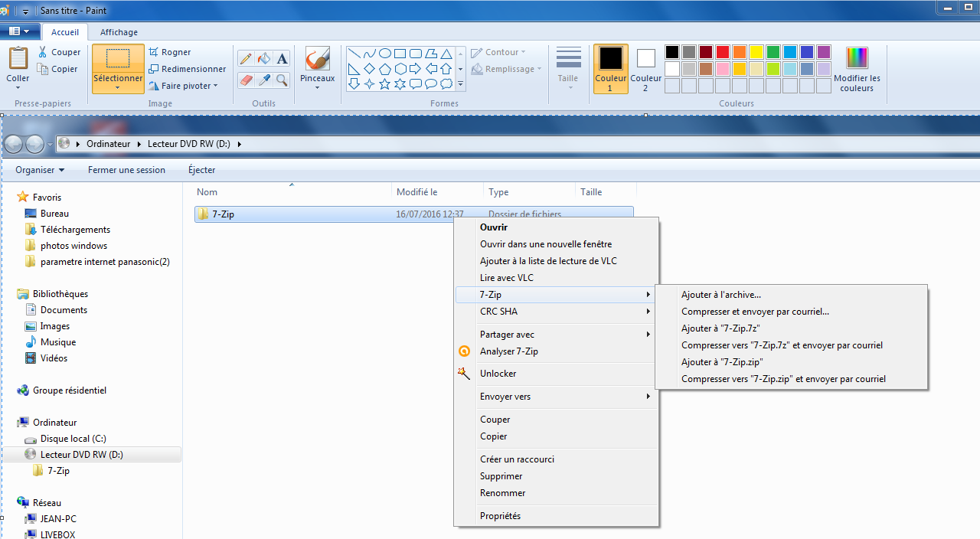
Task: Click the Rogner crop tool
Action: (x=169, y=52)
